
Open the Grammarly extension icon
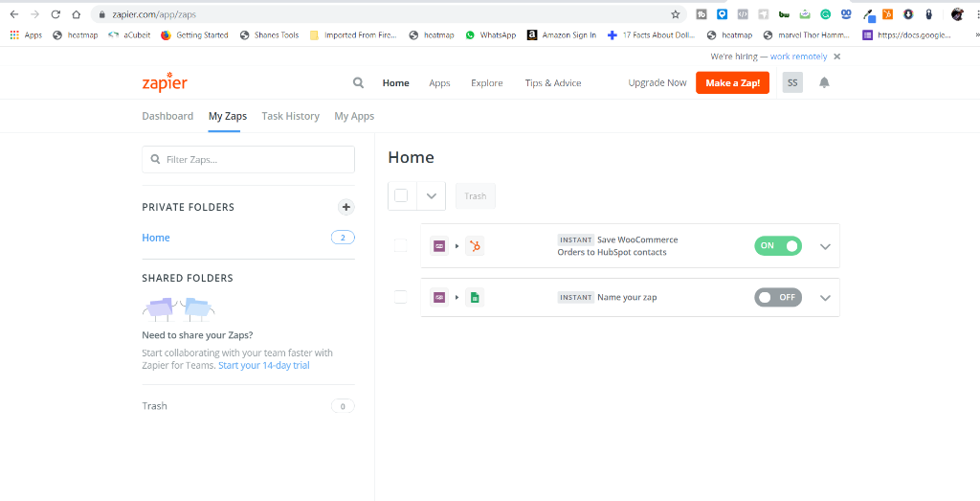coord(825,13)
